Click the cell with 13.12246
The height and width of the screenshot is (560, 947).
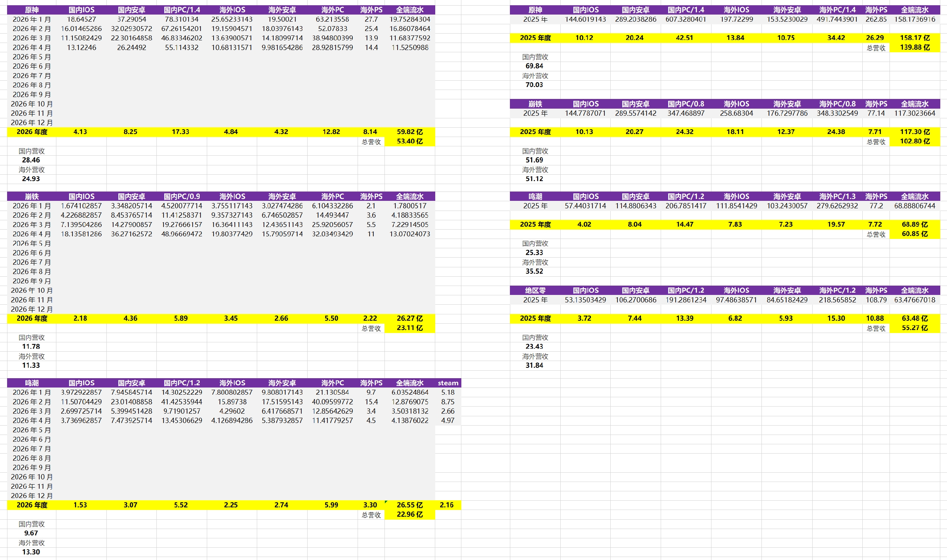(x=81, y=47)
